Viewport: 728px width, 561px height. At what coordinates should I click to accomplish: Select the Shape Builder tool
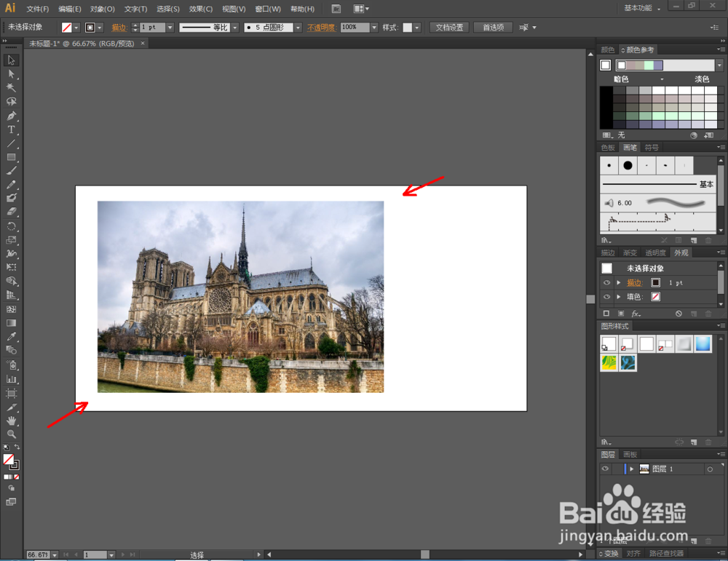(x=11, y=281)
